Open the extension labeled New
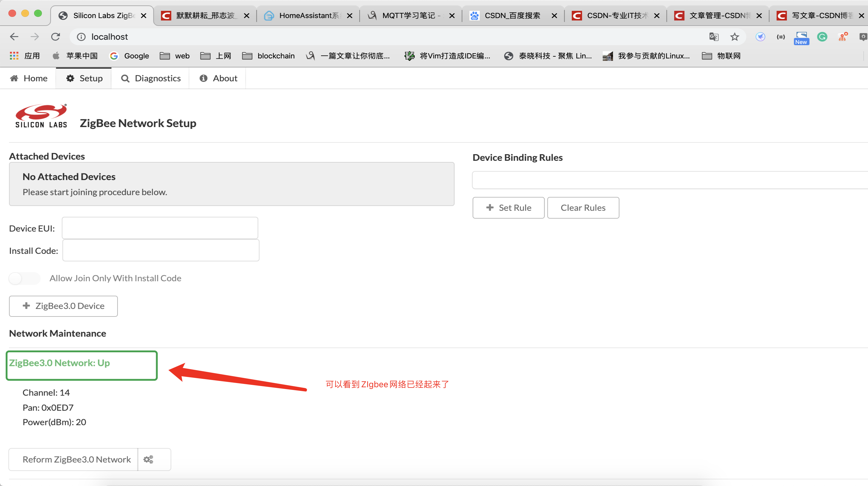The height and width of the screenshot is (486, 868). tap(801, 38)
